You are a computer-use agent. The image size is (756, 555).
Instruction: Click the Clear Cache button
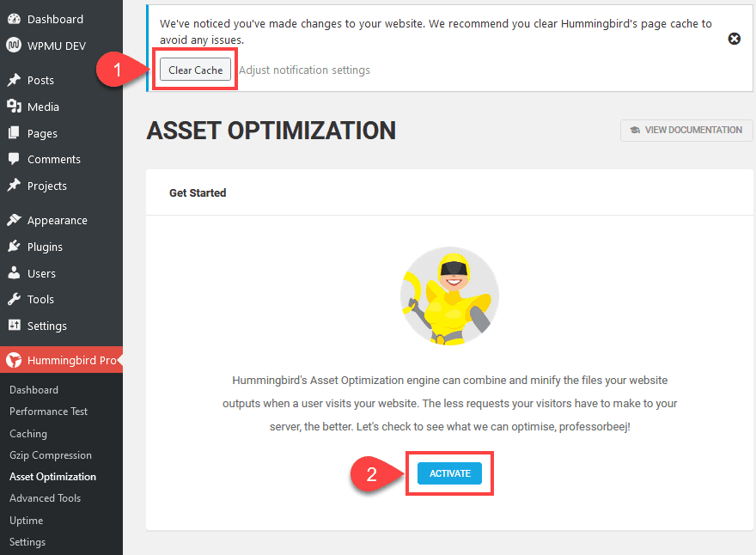pyautogui.click(x=195, y=70)
